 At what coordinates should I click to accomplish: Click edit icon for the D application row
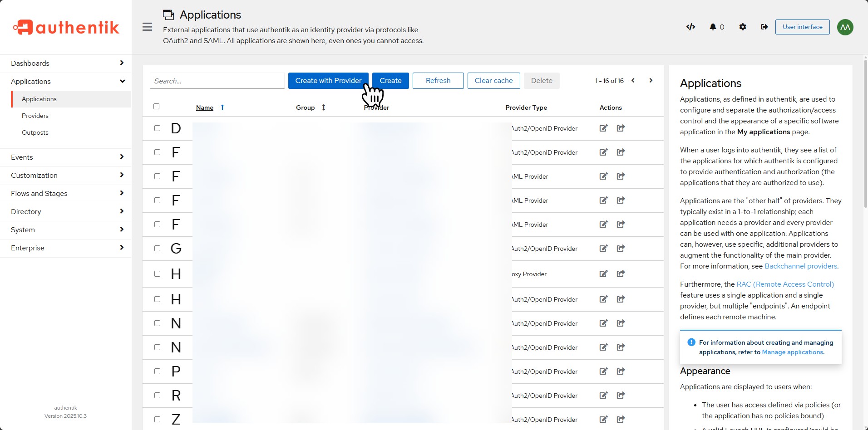coord(603,128)
